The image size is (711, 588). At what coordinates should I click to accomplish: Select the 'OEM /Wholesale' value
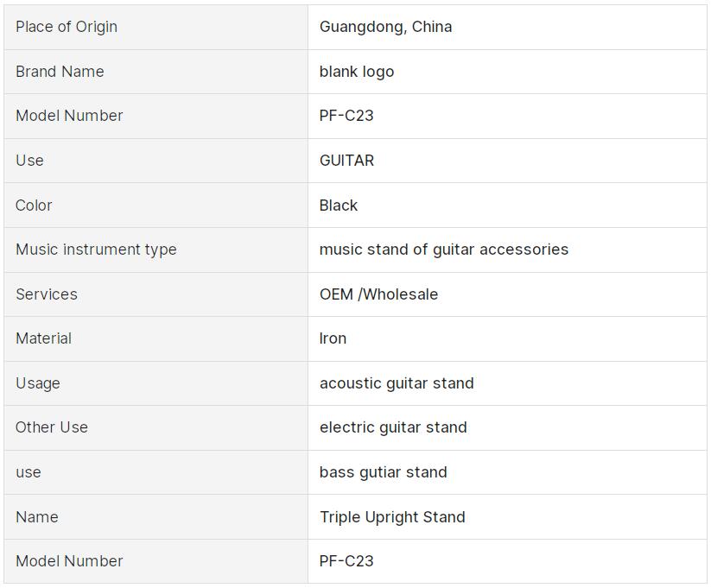coord(378,294)
